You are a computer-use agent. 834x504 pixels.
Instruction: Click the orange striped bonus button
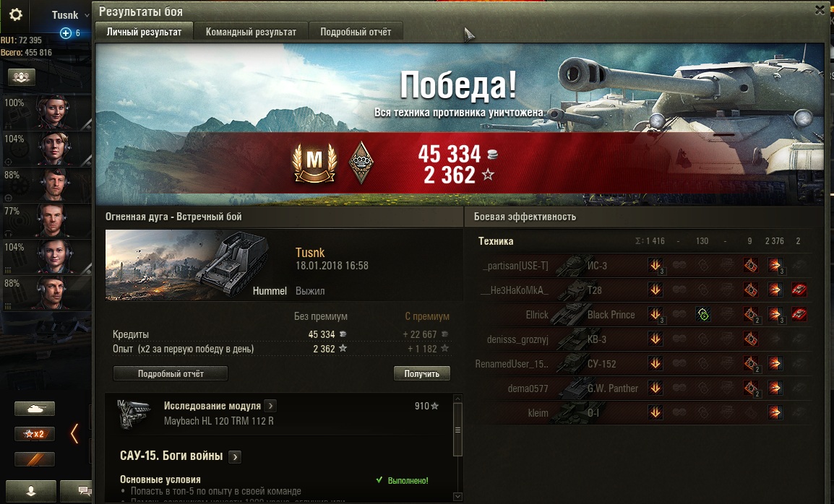tap(35, 459)
